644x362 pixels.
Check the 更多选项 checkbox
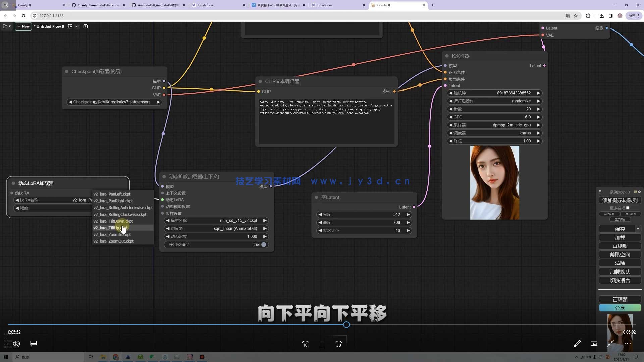pyautogui.click(x=628, y=208)
